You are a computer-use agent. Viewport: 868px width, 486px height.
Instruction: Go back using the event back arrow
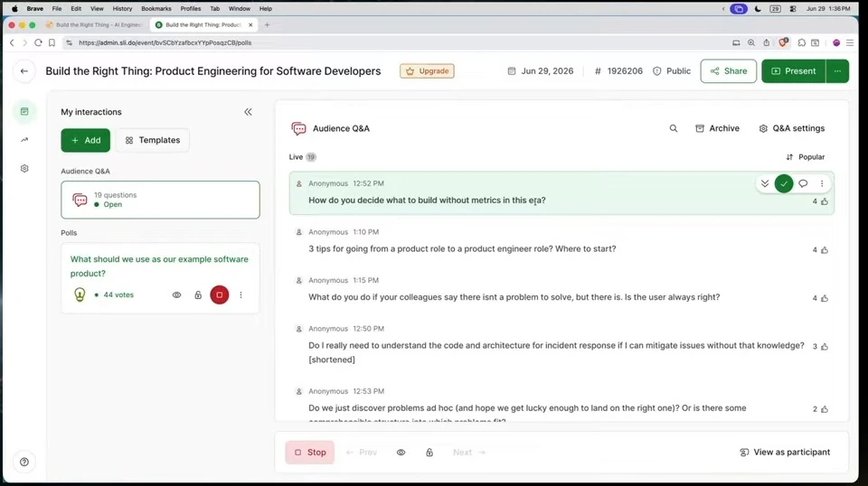click(24, 70)
